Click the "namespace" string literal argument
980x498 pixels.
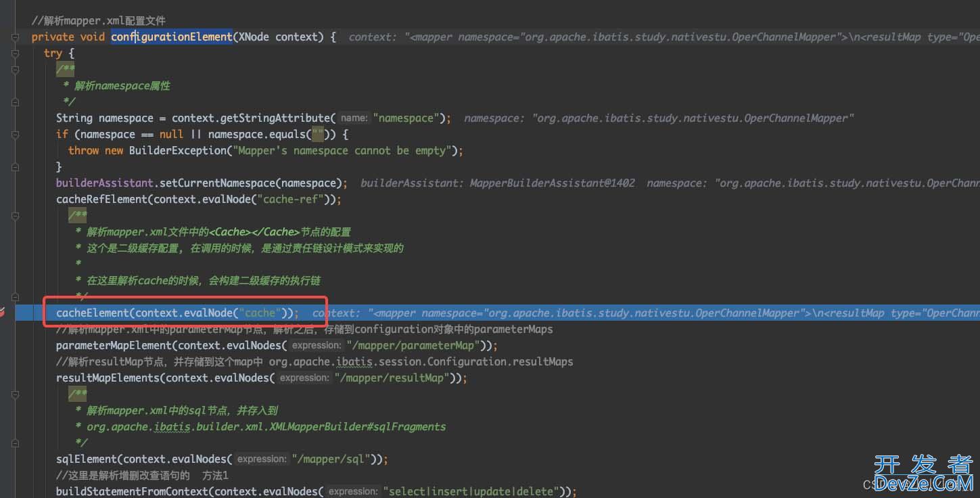pyautogui.click(x=406, y=118)
